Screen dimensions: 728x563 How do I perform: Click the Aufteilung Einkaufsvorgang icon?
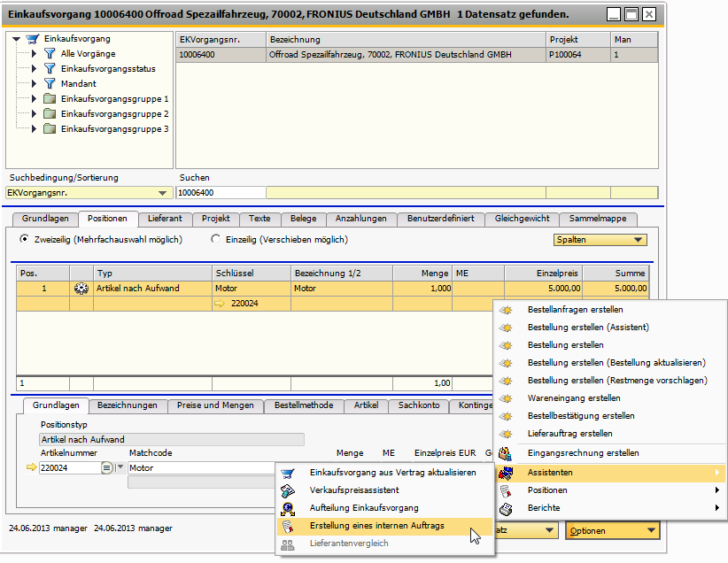pyautogui.click(x=287, y=508)
